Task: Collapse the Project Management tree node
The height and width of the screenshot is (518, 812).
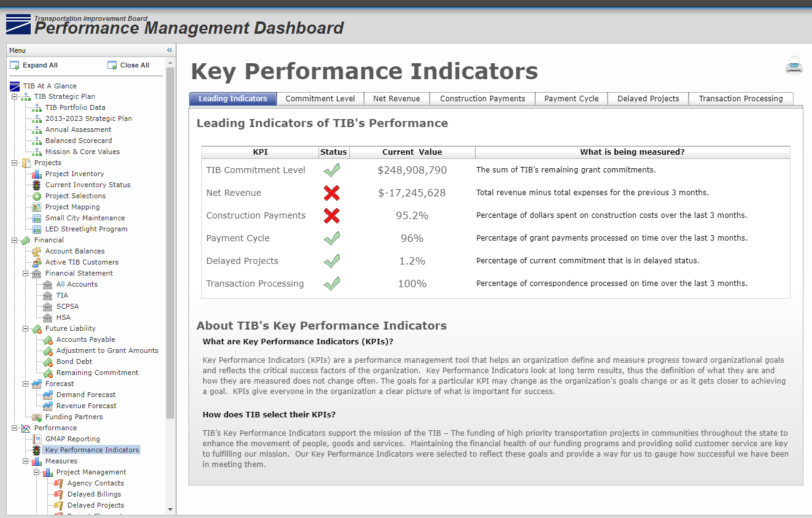Action: (x=36, y=472)
